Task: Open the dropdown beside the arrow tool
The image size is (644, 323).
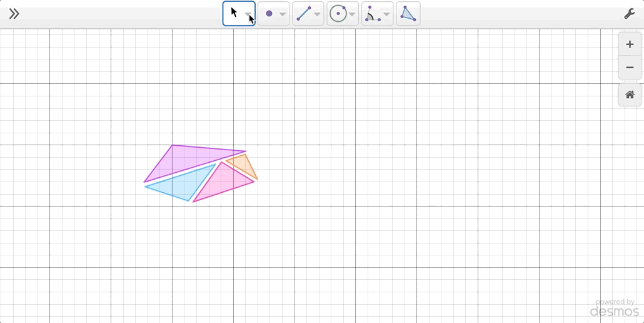Action: point(248,14)
